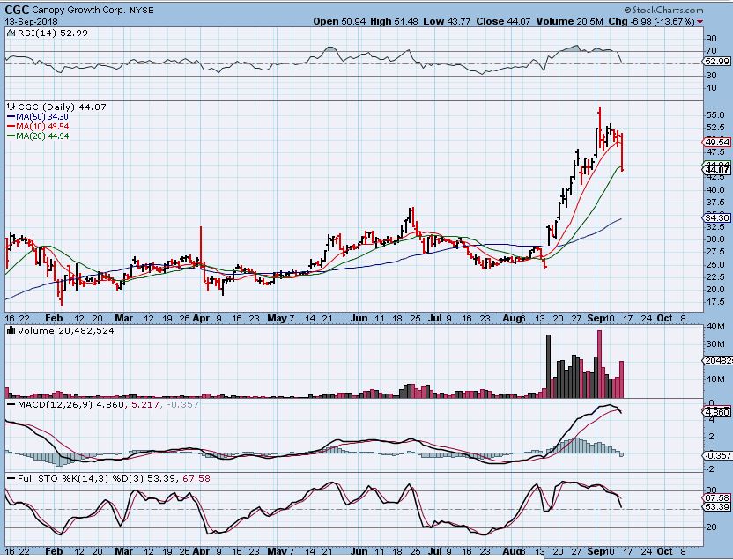Click the 55.0 price axis label
This screenshot has height=560, width=733.
(x=716, y=114)
